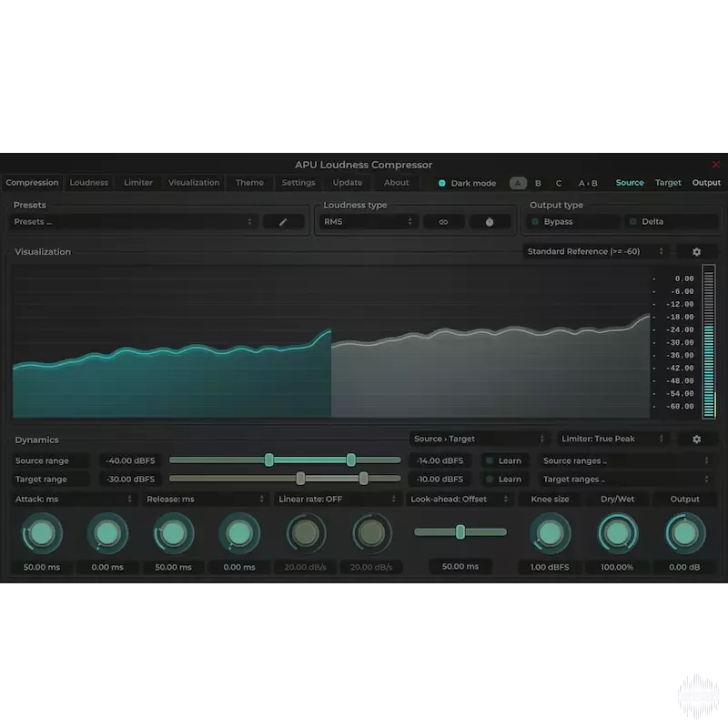Close the APU Loudness Compressor window
Image resolution: width=728 pixels, height=728 pixels.
click(x=716, y=165)
